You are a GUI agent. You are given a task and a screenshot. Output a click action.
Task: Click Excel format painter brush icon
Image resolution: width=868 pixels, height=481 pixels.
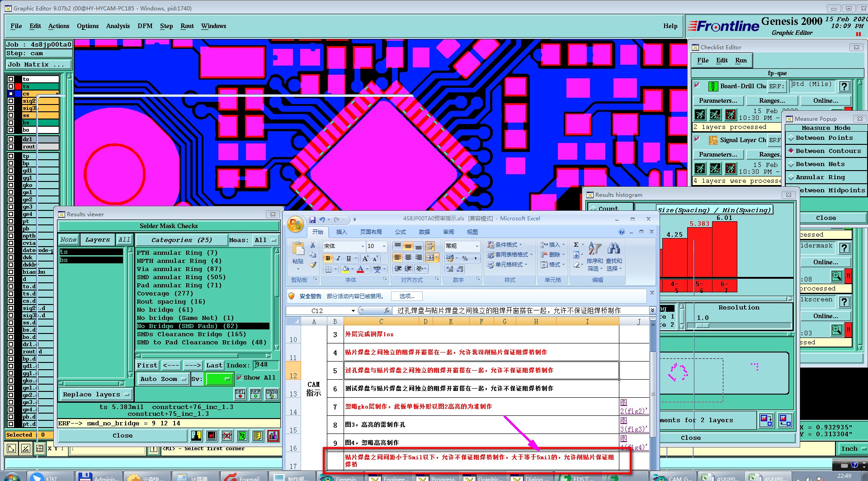[312, 265]
